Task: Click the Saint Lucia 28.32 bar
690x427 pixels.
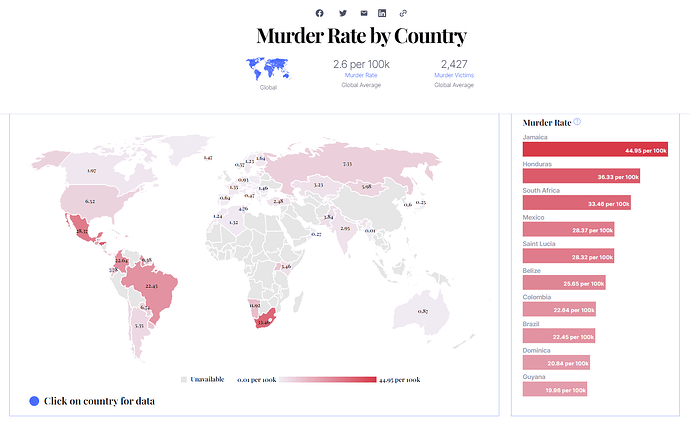Action: [x=568, y=256]
